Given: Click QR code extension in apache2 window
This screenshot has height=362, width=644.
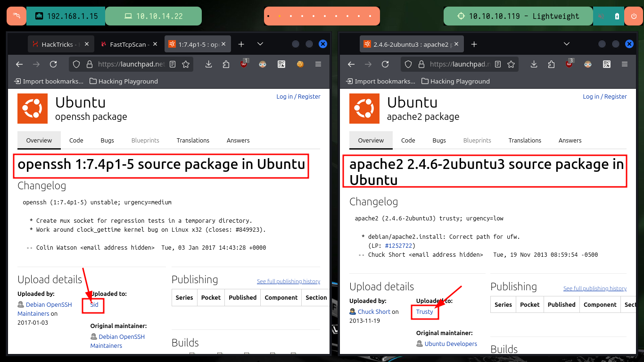Looking at the screenshot, I should point(607,64).
